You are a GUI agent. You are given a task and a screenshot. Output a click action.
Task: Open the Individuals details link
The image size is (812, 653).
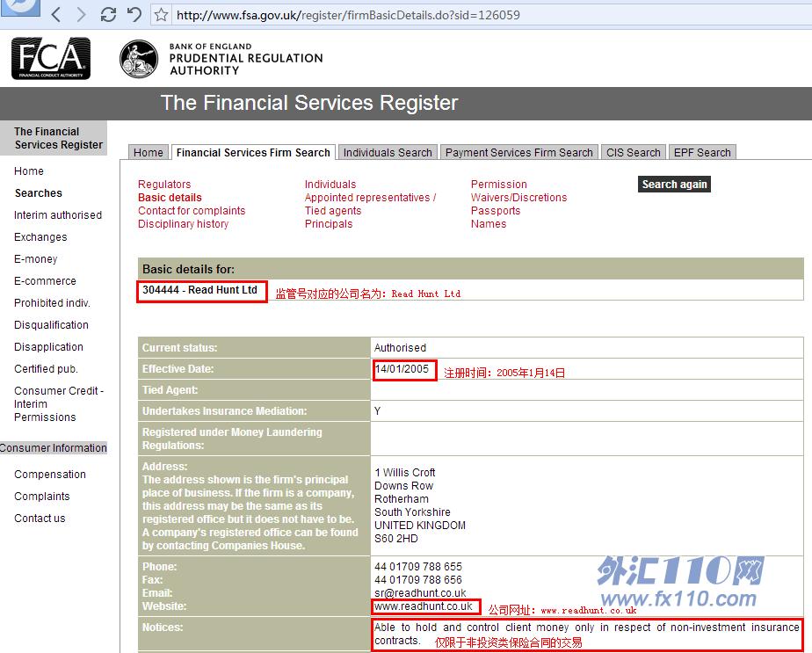(330, 185)
